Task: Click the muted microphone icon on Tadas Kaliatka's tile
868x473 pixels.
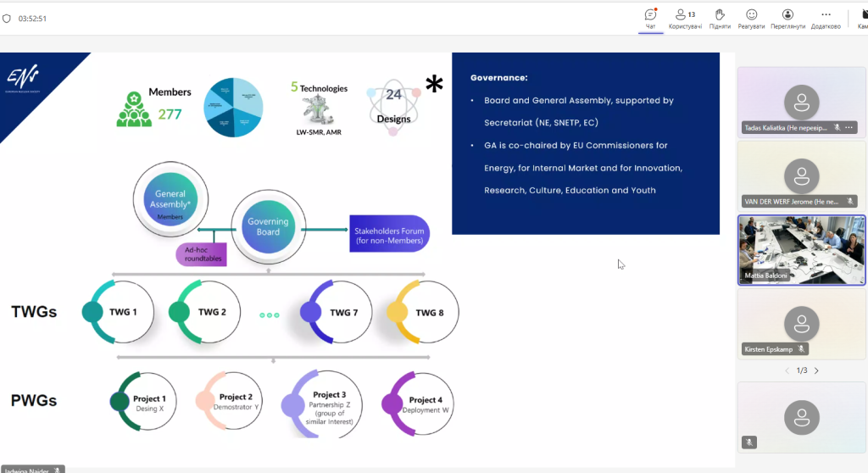Action: [836, 127]
